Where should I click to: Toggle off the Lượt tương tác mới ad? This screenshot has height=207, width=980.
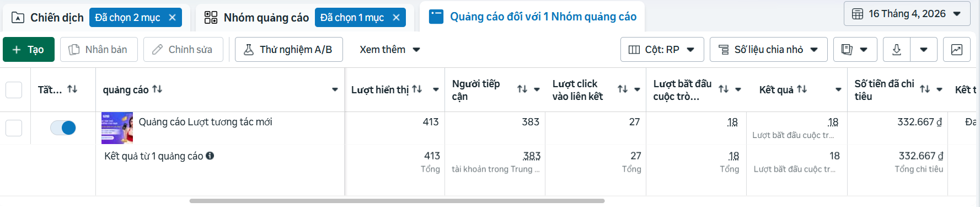[x=63, y=128]
